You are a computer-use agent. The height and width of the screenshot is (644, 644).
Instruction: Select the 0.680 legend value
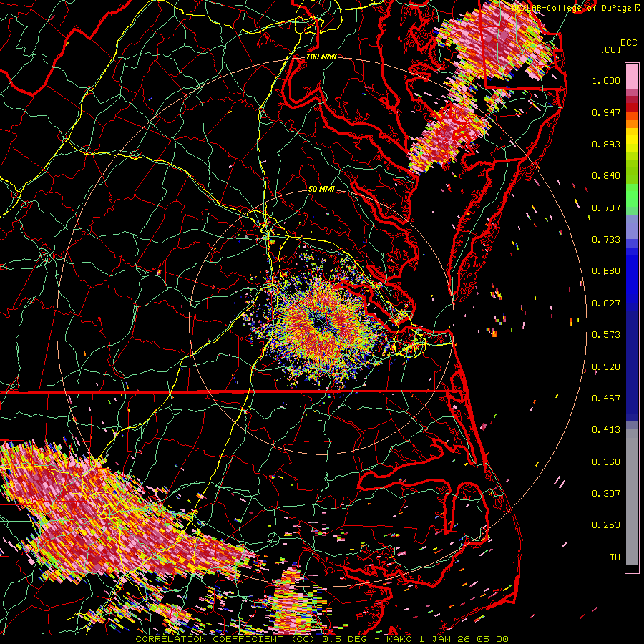[606, 271]
